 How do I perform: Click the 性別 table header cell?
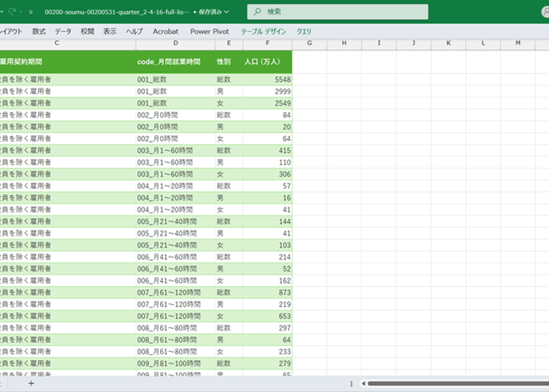point(229,62)
